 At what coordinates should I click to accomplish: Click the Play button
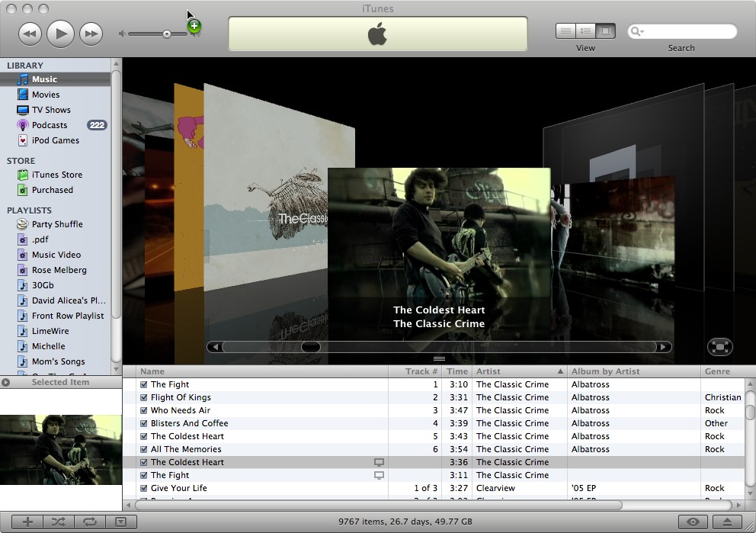point(60,34)
